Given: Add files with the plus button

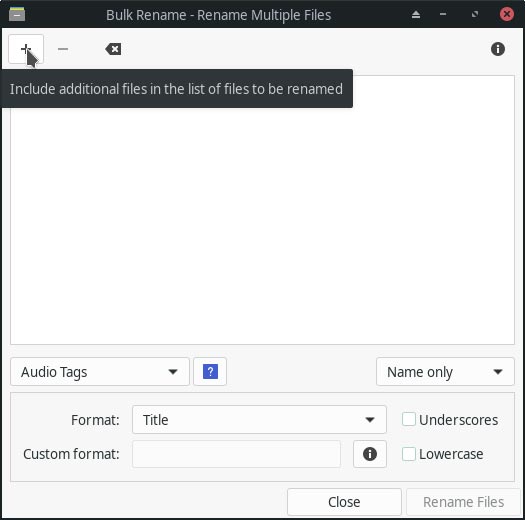Looking at the screenshot, I should (x=26, y=49).
